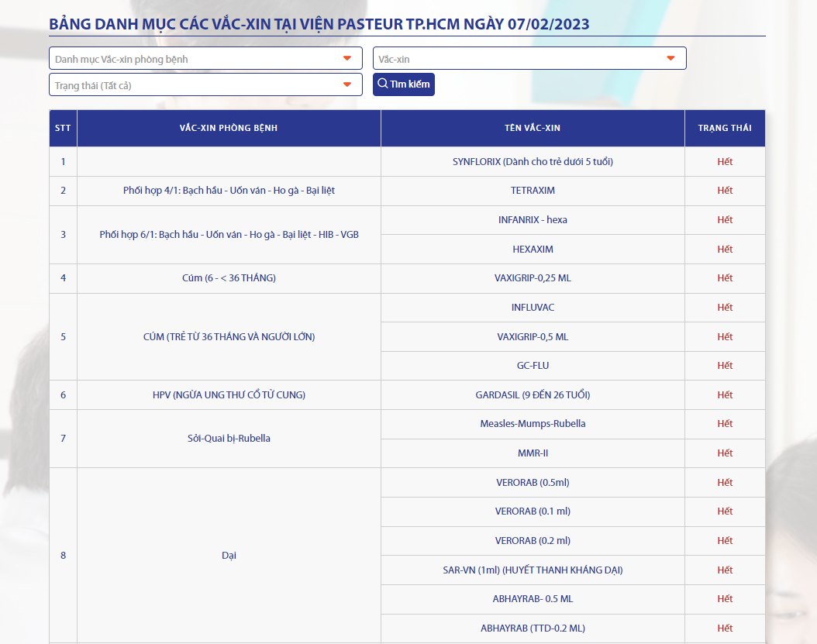Open the TETRAXIM vaccine entry

(533, 190)
